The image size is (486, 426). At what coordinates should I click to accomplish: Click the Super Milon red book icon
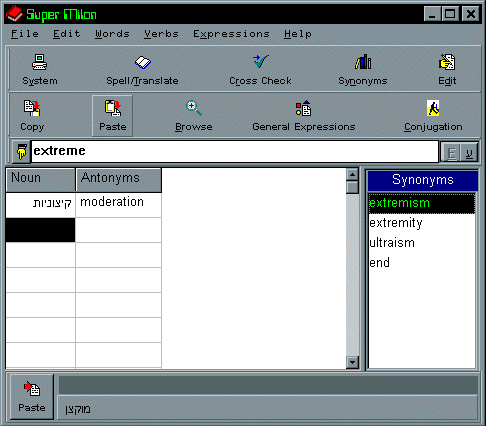14,14
